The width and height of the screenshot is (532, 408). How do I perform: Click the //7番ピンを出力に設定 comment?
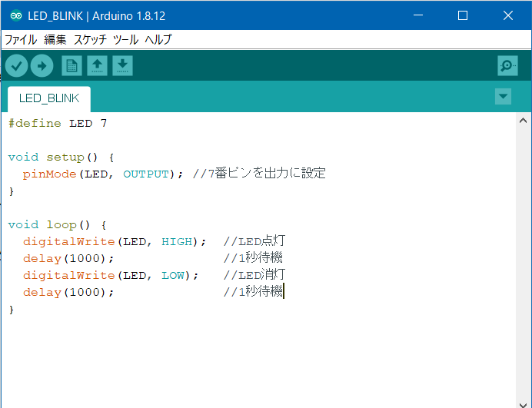tap(259, 174)
